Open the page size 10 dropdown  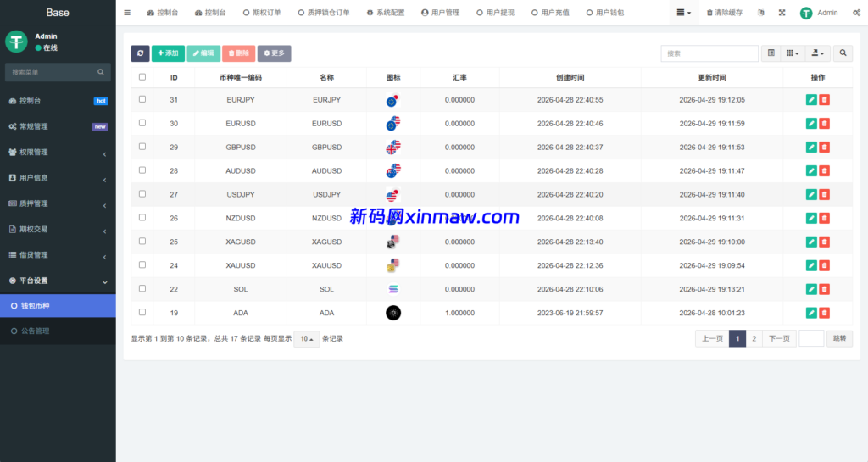click(306, 338)
